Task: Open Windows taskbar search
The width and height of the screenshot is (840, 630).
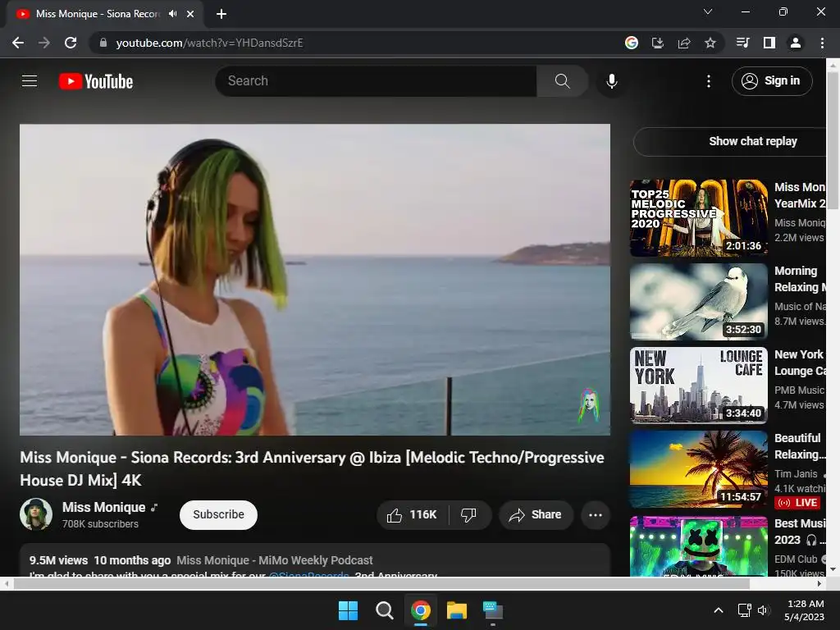Action: [x=384, y=610]
